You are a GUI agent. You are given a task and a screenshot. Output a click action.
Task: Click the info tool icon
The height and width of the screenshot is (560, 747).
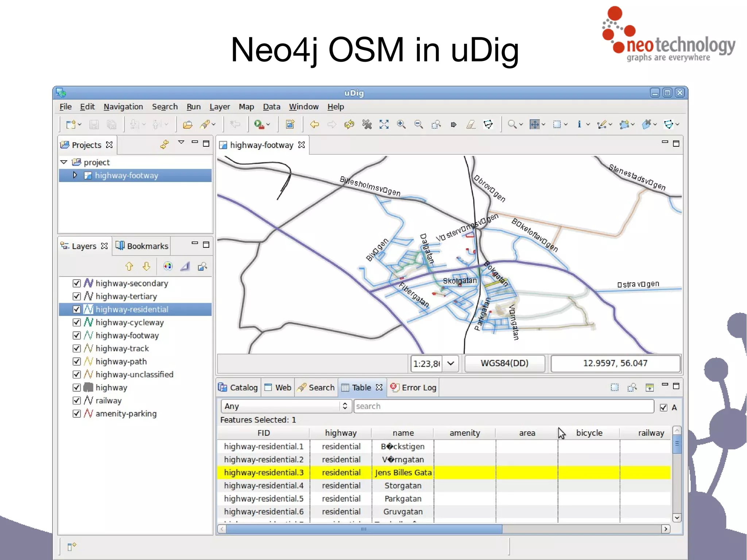579,124
